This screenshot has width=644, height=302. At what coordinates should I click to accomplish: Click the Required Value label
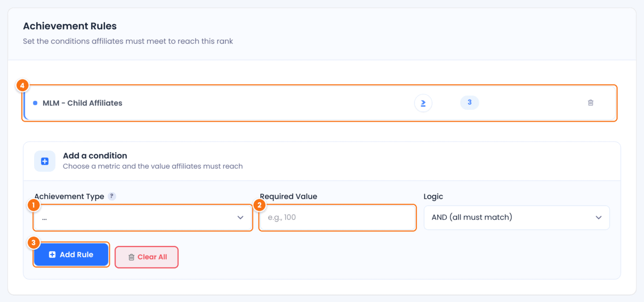click(288, 196)
